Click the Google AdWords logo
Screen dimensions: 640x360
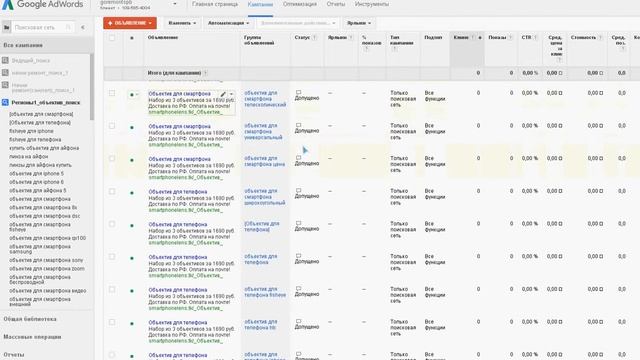(x=42, y=4)
